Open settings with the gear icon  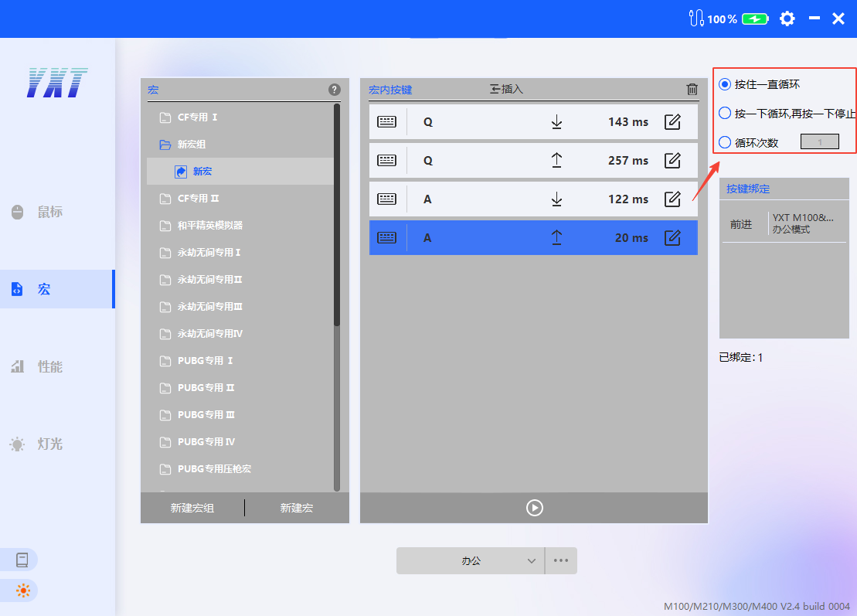click(x=787, y=19)
